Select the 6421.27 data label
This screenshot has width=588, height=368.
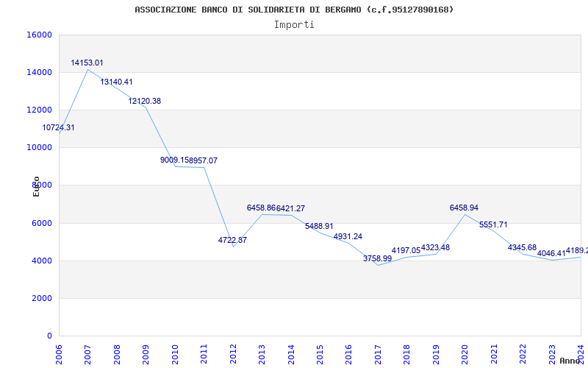(290, 208)
